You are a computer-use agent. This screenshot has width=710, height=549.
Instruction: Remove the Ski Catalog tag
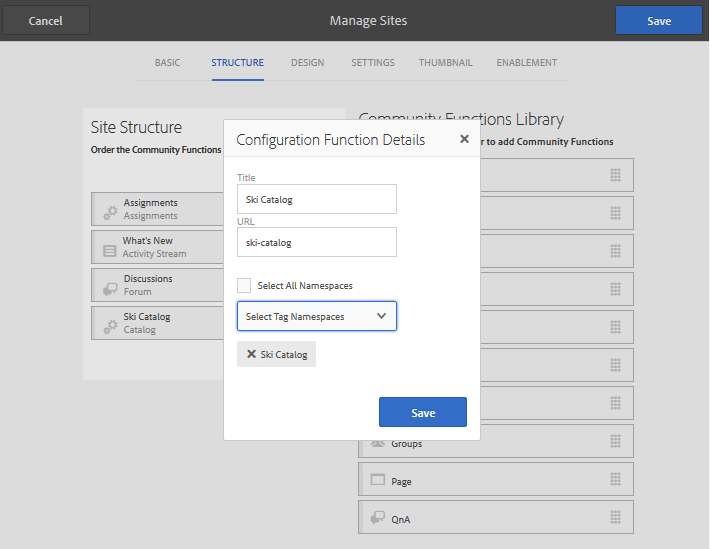[x=251, y=354]
